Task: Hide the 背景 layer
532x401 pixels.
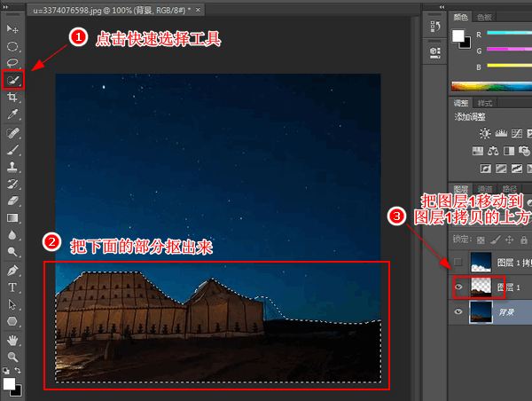Action: (458, 311)
